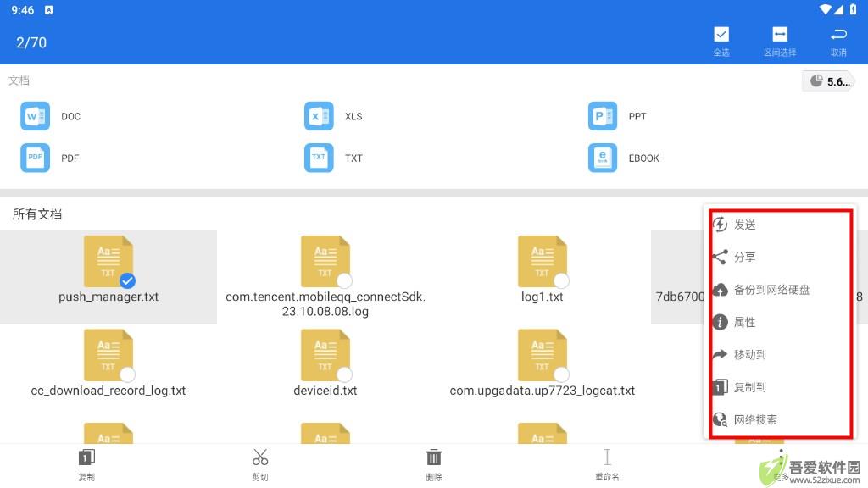
Task: Tap the Cut (剪切) scissors icon
Action: tap(260, 457)
